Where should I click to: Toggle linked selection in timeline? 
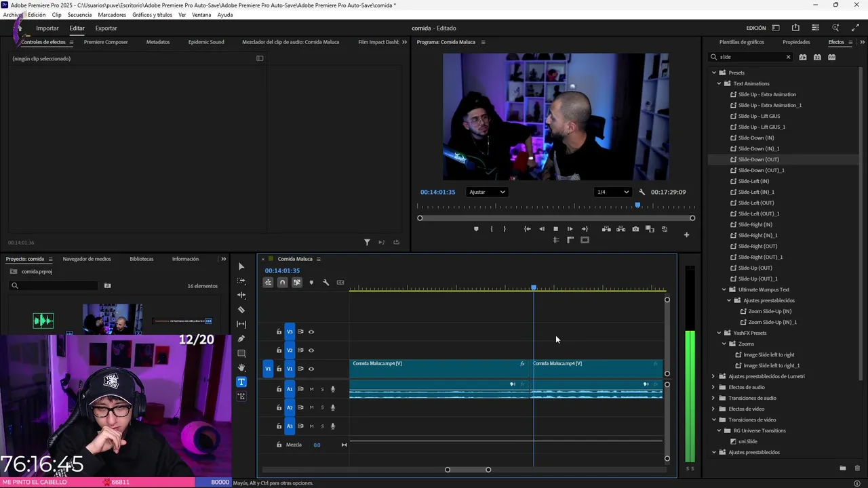[x=297, y=283]
